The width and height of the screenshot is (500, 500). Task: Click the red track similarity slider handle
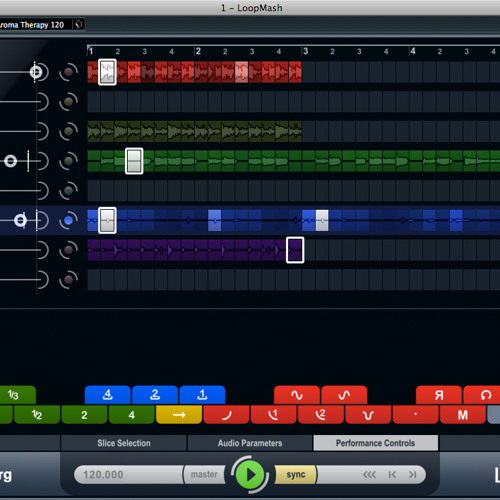coord(36,72)
